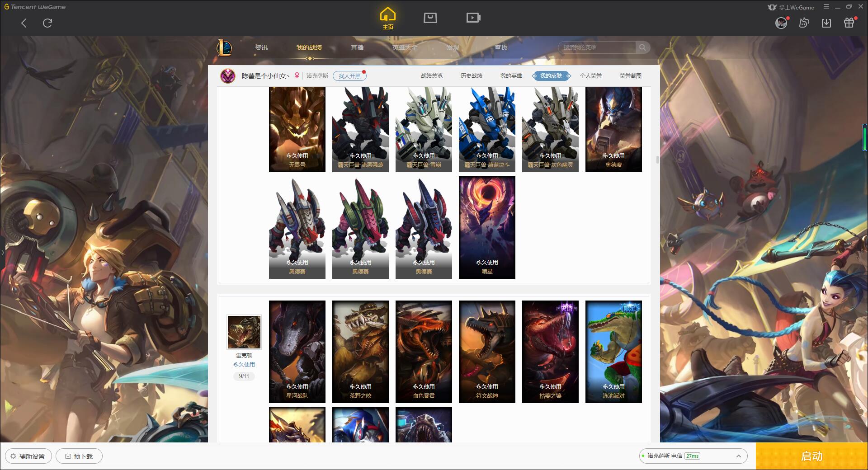Open the 历史战绩 sub-tab
Screen dimensions: 868x470
point(472,76)
